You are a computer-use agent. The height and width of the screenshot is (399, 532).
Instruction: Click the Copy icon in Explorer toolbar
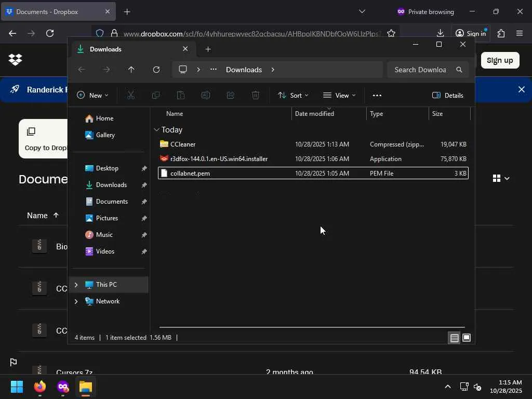pos(156,96)
